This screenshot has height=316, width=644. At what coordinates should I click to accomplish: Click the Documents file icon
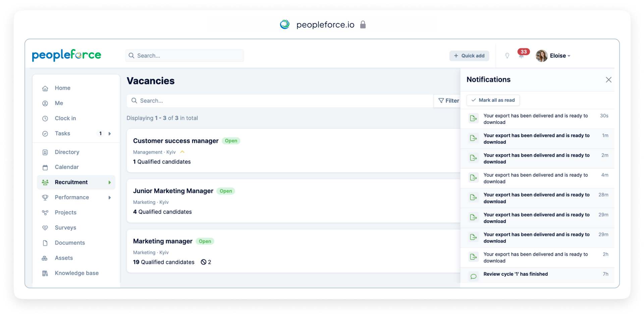click(45, 243)
